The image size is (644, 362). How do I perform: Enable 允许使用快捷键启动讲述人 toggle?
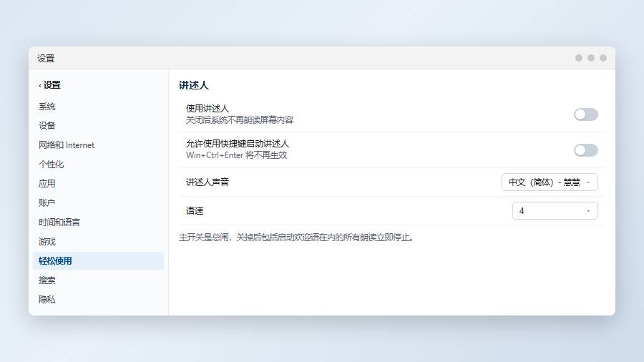pos(585,150)
